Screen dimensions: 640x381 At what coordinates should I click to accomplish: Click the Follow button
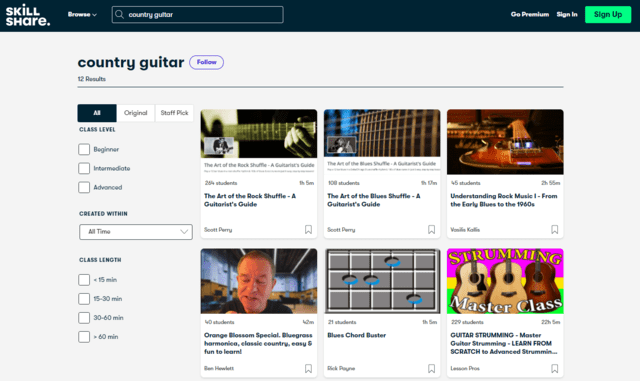click(x=207, y=62)
